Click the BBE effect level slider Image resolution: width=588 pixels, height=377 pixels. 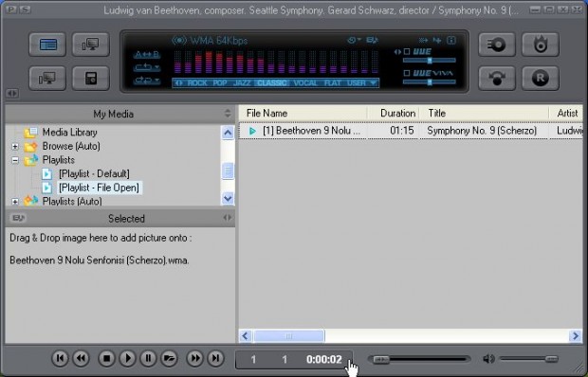click(x=430, y=61)
